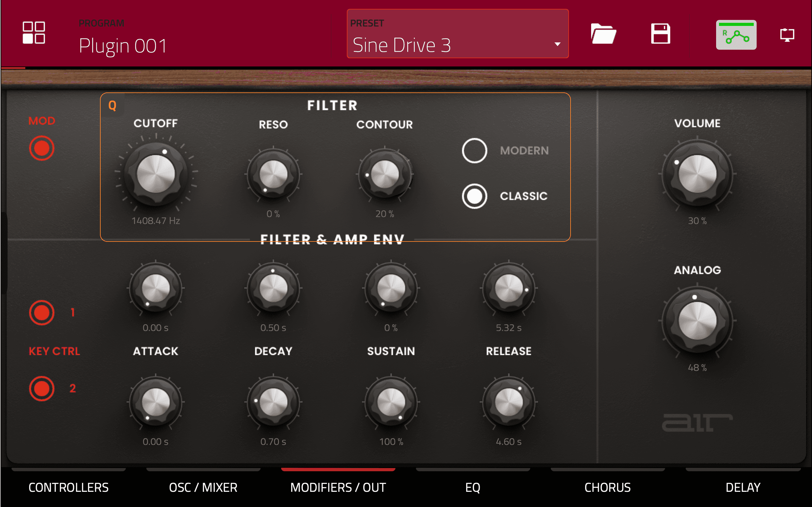
Task: Go to the DELAY tab
Action: tap(743, 487)
